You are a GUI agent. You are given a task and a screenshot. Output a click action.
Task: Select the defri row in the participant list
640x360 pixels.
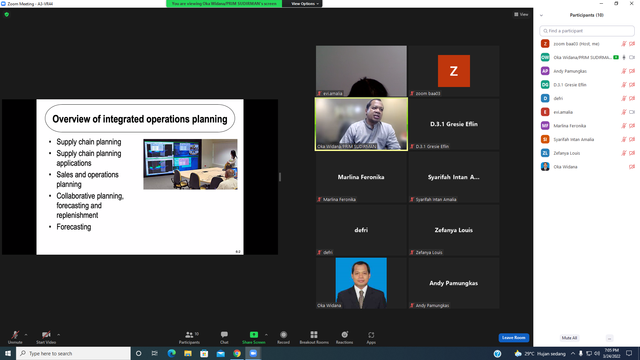[x=587, y=98]
